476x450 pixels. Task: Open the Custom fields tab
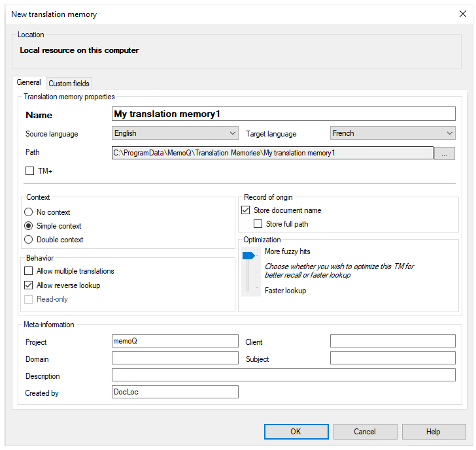(x=69, y=84)
